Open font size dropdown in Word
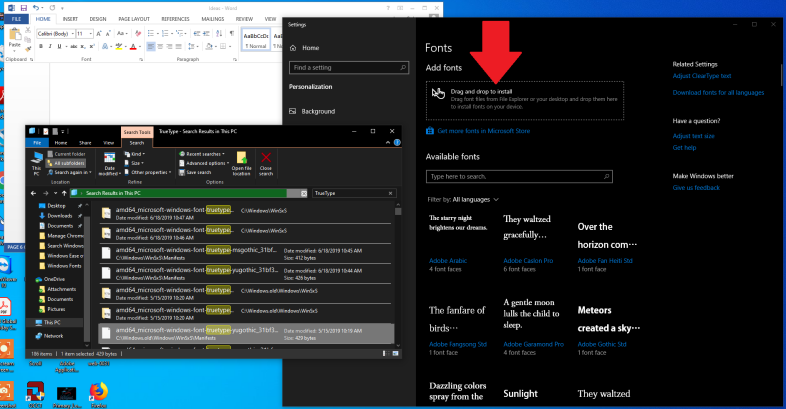Viewport: 786px width, 409px height. 91,34
